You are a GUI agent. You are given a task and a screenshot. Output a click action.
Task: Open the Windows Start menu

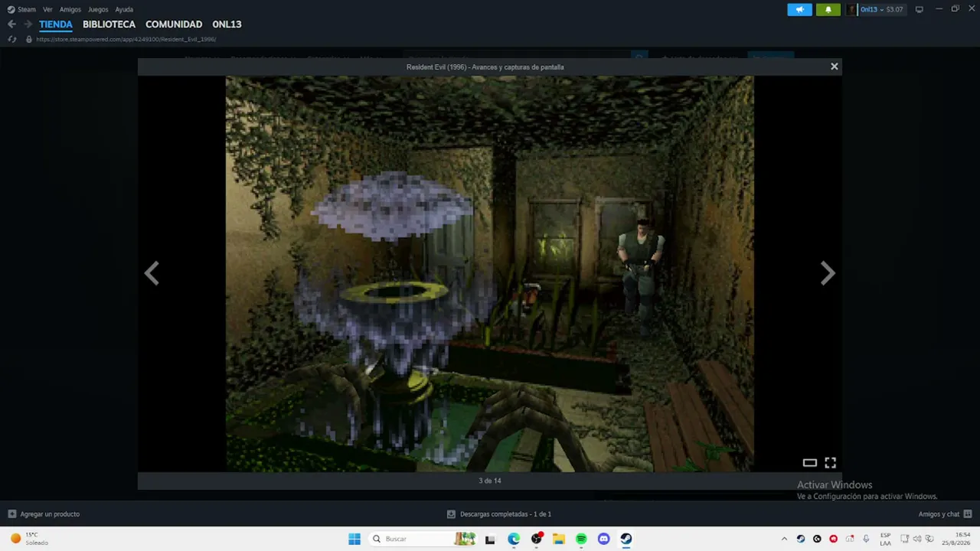[x=354, y=539]
